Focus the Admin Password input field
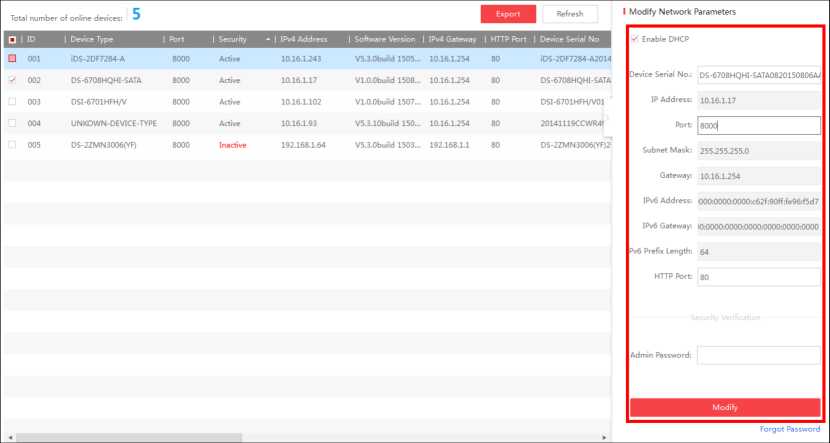 [x=758, y=355]
